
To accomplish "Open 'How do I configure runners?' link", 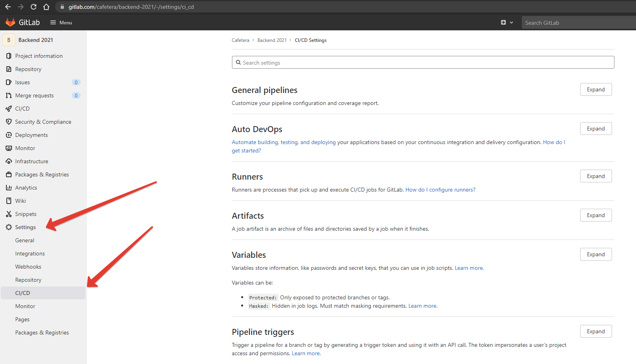I will 440,190.
